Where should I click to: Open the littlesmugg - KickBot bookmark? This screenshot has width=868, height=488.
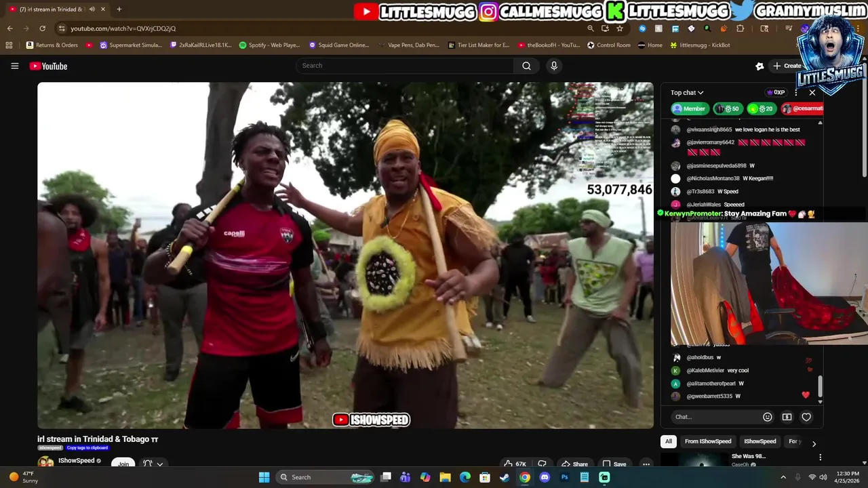click(700, 45)
